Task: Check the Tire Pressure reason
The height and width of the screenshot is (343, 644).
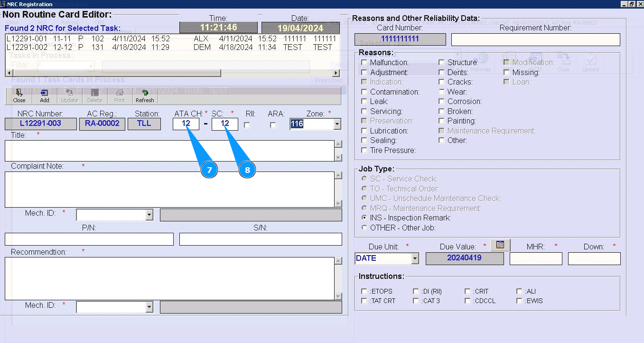Action: click(364, 150)
